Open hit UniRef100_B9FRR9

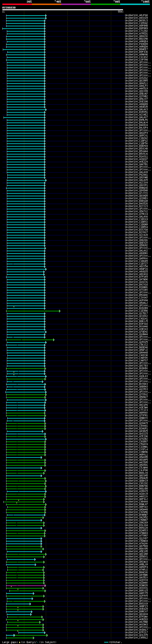coord(136,29)
